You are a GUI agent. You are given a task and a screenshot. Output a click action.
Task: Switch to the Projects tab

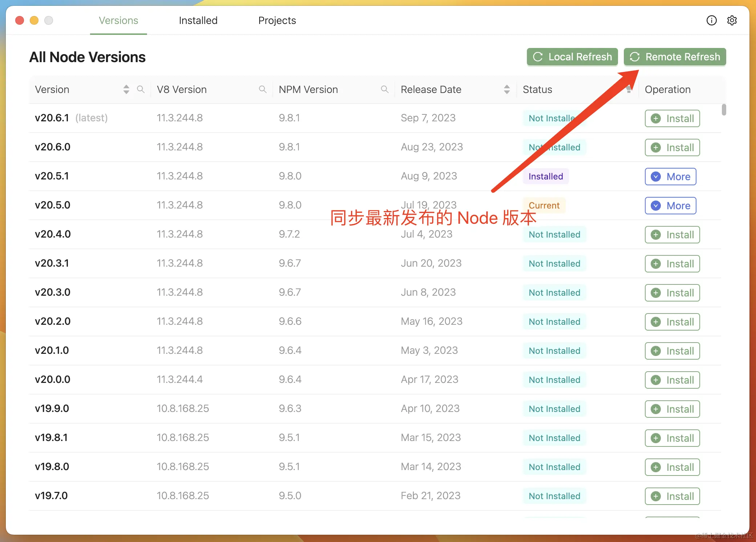(277, 20)
